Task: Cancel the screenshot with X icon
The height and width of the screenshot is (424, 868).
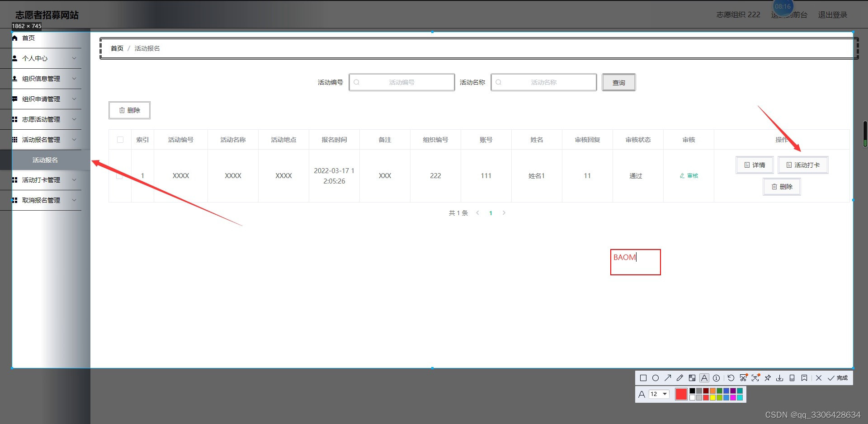Action: [819, 378]
